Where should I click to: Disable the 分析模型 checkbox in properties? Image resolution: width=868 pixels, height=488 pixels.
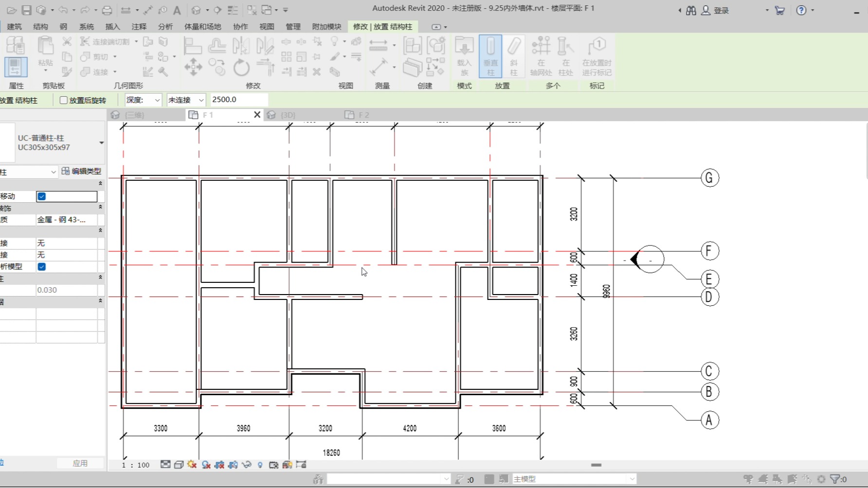[x=41, y=266]
